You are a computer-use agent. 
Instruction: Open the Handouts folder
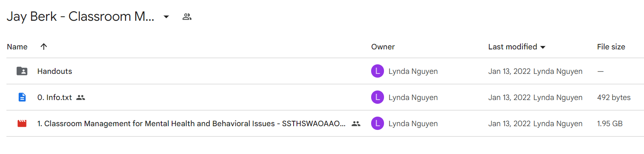(55, 71)
